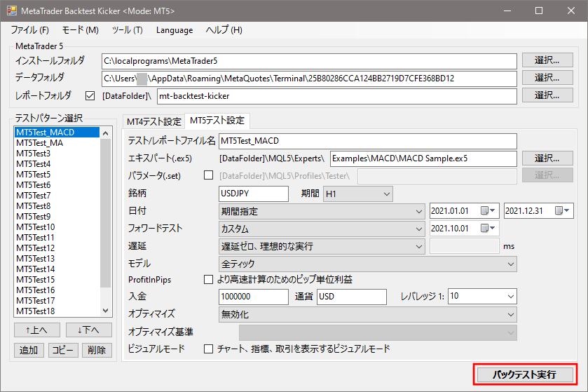Screen dimensions: 588x392
Task: Open the フォワードテスト カスタム dropdown
Action: pos(322,229)
